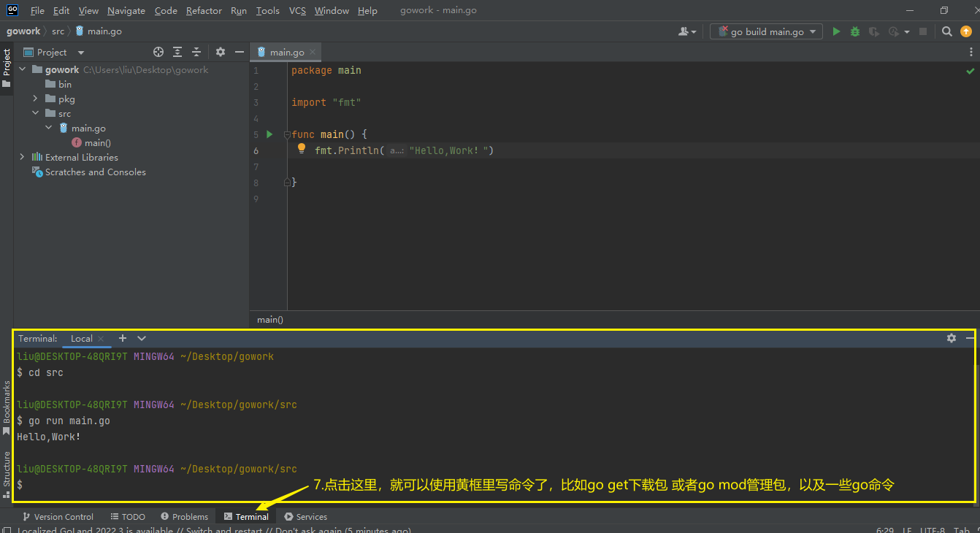Fold the func main code block

point(287,134)
